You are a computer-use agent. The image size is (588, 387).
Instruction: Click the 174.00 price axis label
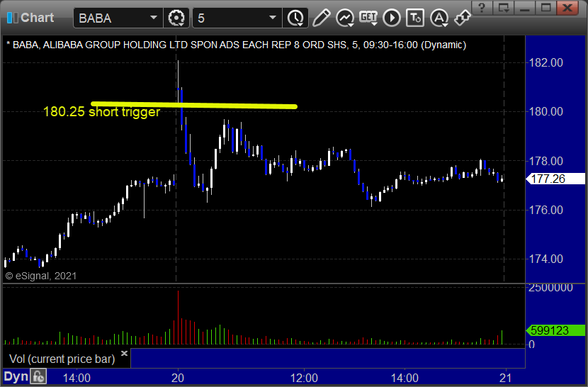tap(546, 259)
